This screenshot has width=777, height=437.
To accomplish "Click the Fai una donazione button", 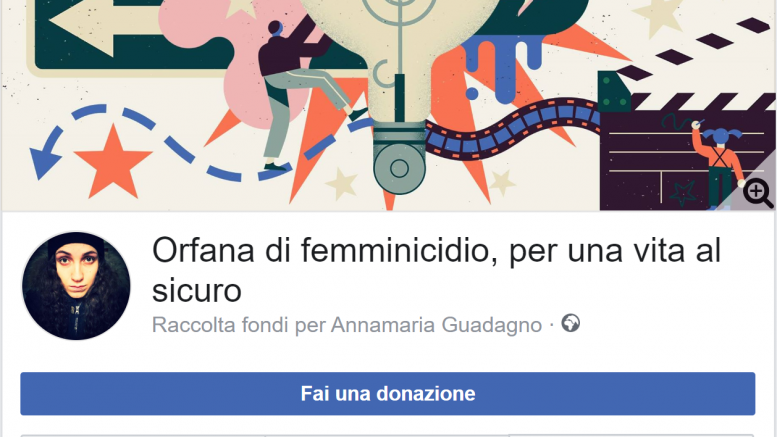I will [388, 394].
